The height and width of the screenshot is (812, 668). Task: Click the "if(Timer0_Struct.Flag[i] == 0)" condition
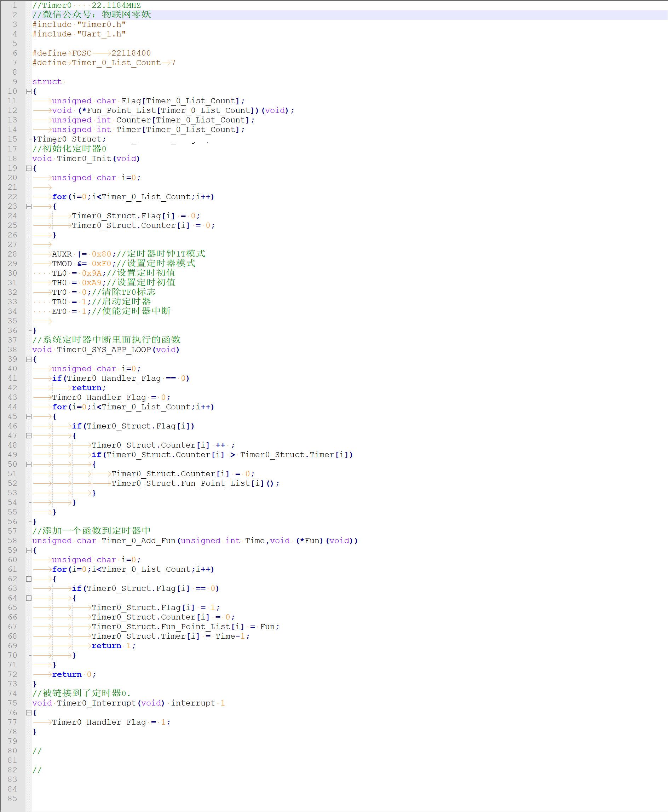(x=145, y=588)
